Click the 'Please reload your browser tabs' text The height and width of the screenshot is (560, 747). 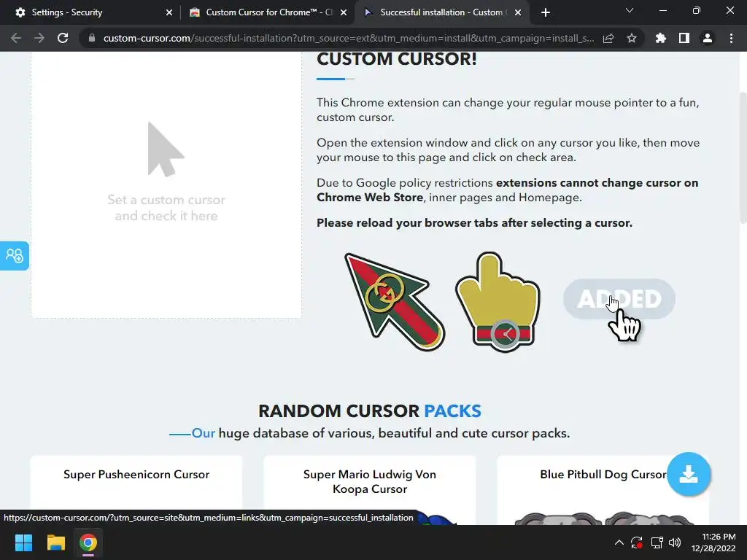pyautogui.click(x=474, y=223)
